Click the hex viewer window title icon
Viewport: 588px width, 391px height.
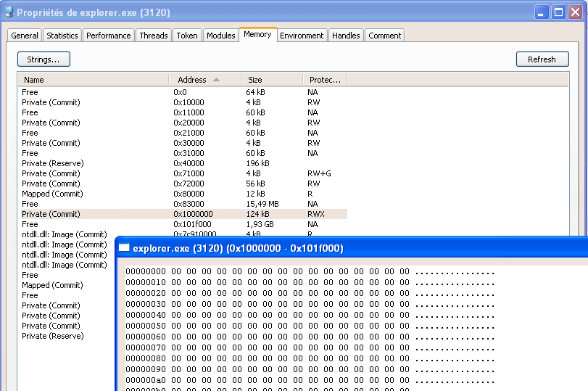click(124, 248)
